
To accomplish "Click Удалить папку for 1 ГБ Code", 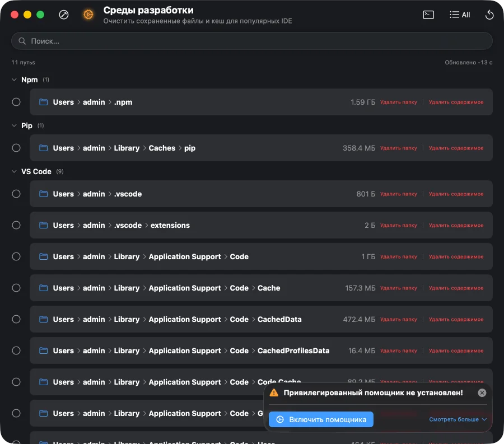I will [399, 256].
